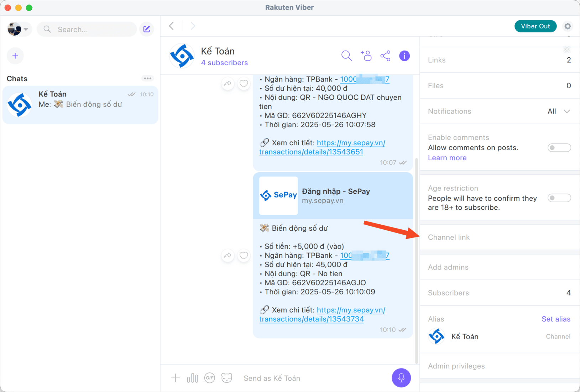The width and height of the screenshot is (580, 392).
Task: Open the sticker picker icon
Action: coord(227,378)
